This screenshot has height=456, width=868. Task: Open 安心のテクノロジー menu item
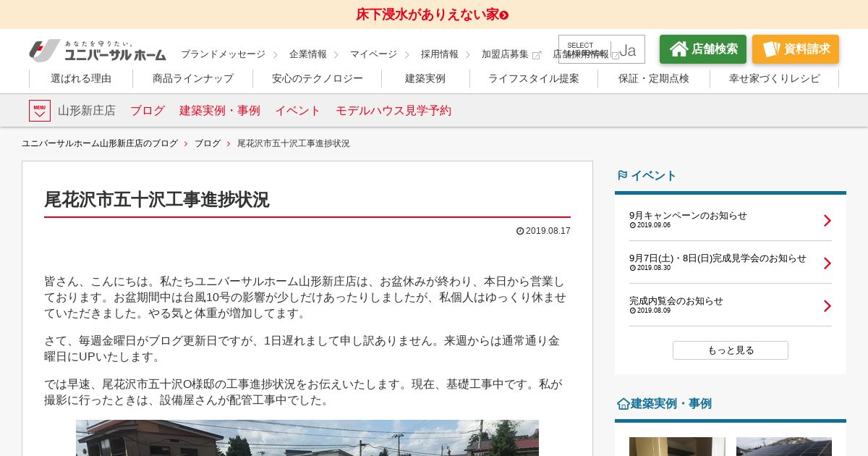pyautogui.click(x=318, y=78)
